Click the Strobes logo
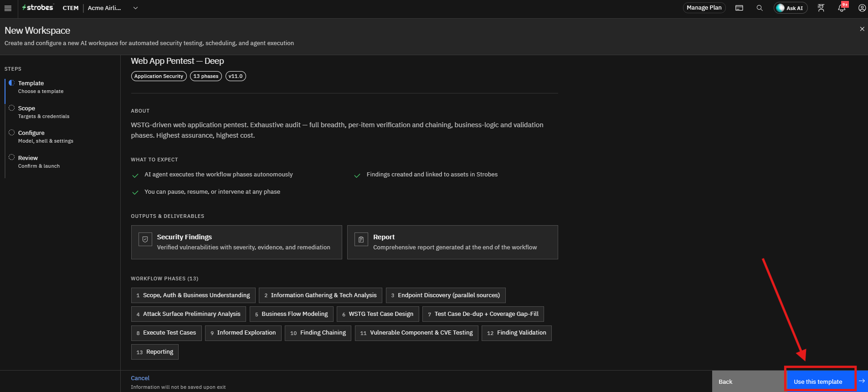This screenshot has height=392, width=868. [38, 8]
